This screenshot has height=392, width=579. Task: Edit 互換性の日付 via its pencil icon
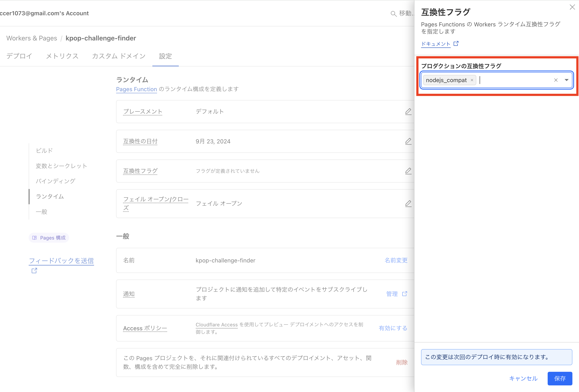(x=408, y=141)
